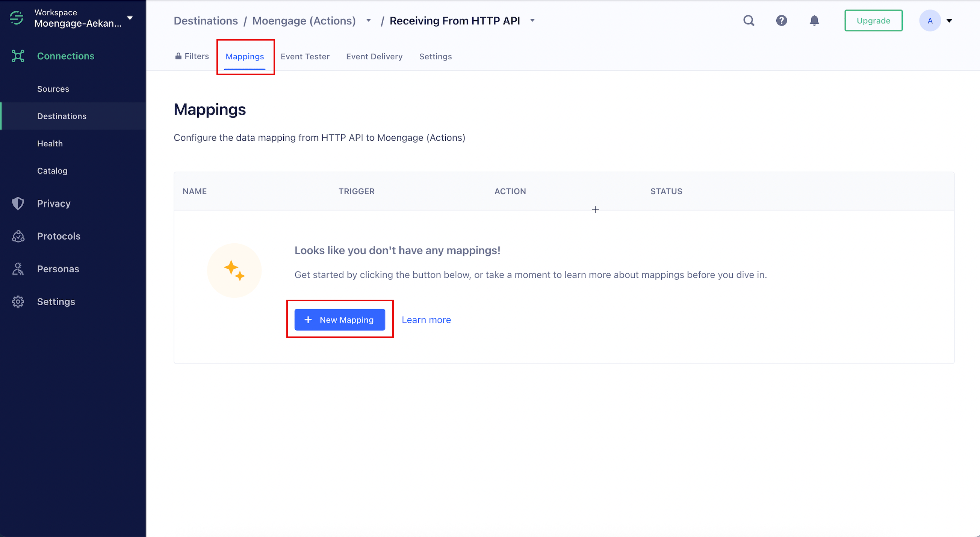The image size is (980, 537).
Task: Click the Protocols icon
Action: point(18,236)
